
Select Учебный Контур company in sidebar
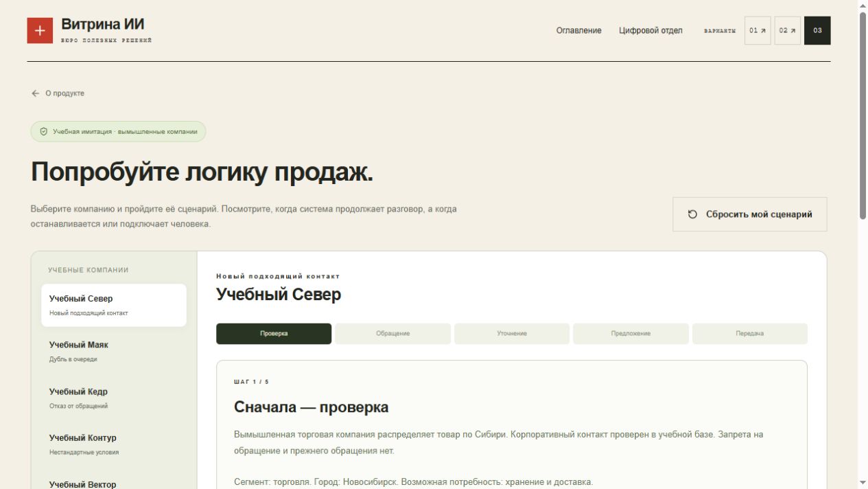click(x=114, y=444)
